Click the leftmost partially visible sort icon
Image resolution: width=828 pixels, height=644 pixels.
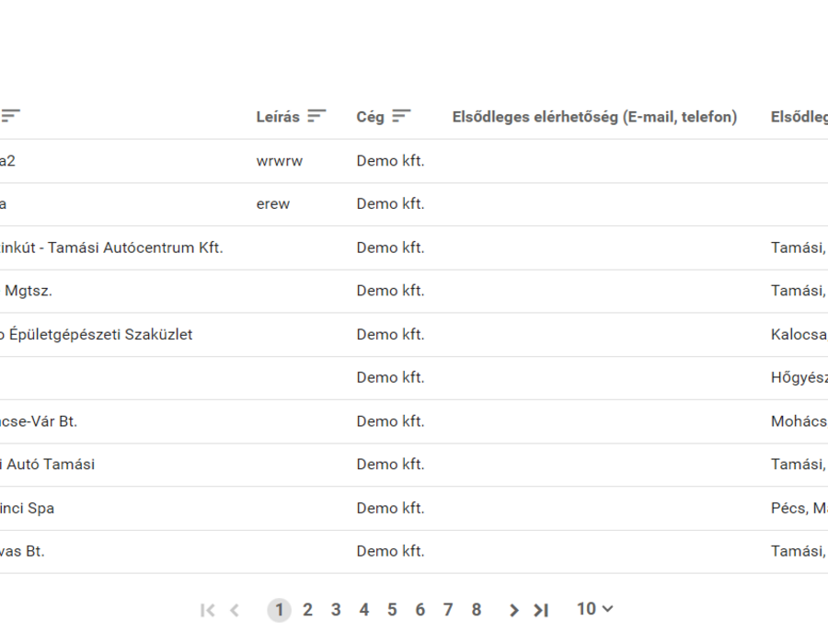pyautogui.click(x=10, y=116)
